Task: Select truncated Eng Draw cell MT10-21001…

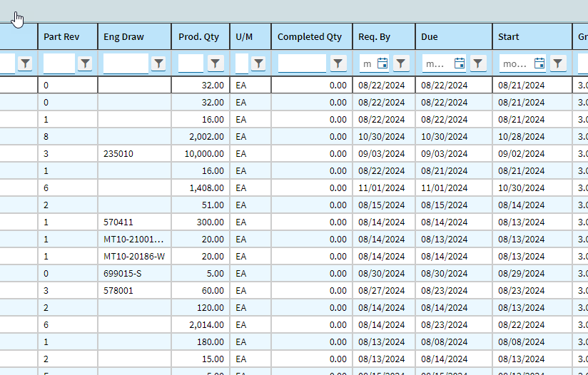Action: point(135,240)
